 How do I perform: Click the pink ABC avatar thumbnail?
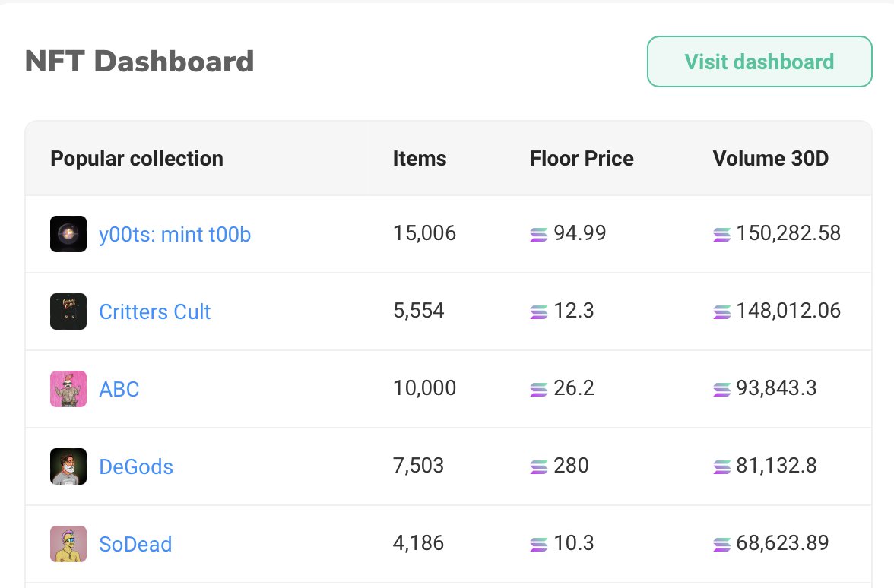click(x=68, y=389)
